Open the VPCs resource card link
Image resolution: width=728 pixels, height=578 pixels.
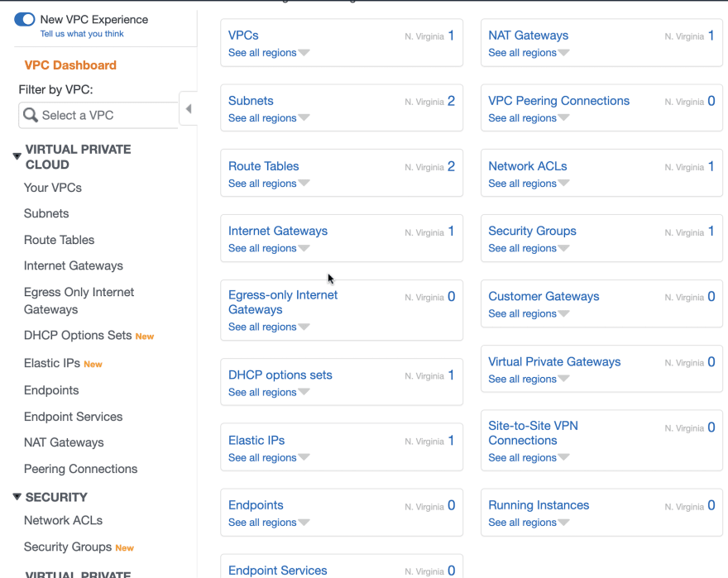coord(243,36)
